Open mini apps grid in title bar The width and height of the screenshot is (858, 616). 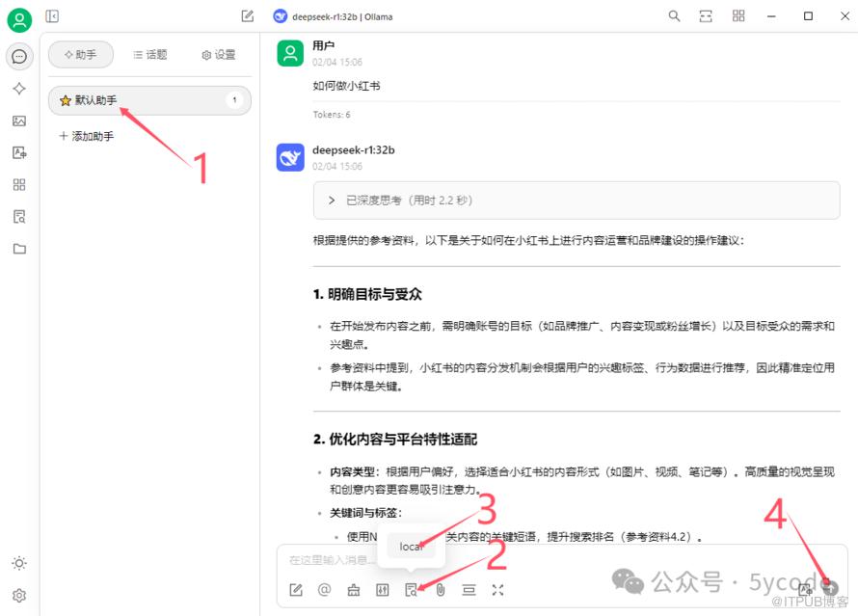pyautogui.click(x=738, y=15)
